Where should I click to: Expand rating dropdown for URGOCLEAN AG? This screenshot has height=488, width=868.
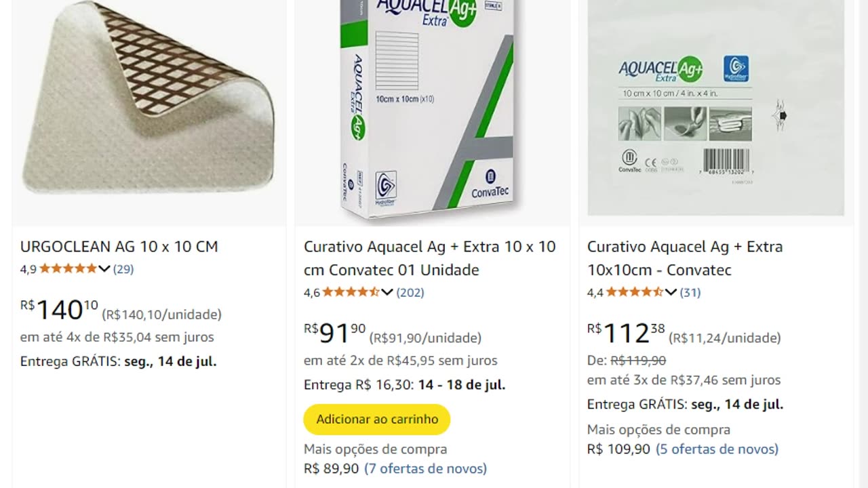point(104,269)
